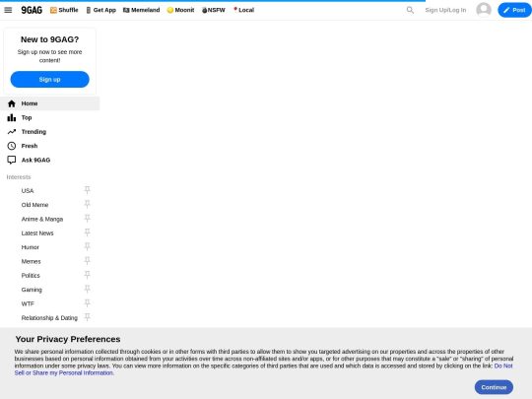Pin the USA interest
Screen dimensions: 532x399
tap(88, 190)
